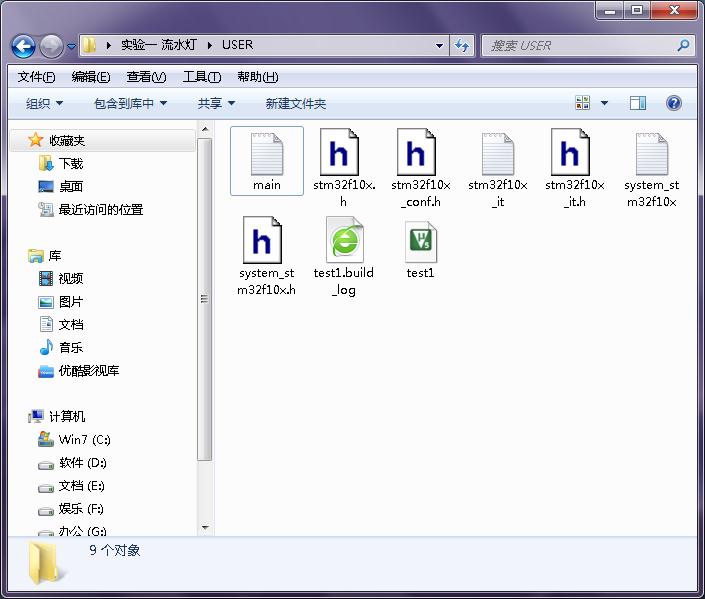Select 计算机 in the navigation pane
Screen dimensions: 705x599
coord(67,416)
